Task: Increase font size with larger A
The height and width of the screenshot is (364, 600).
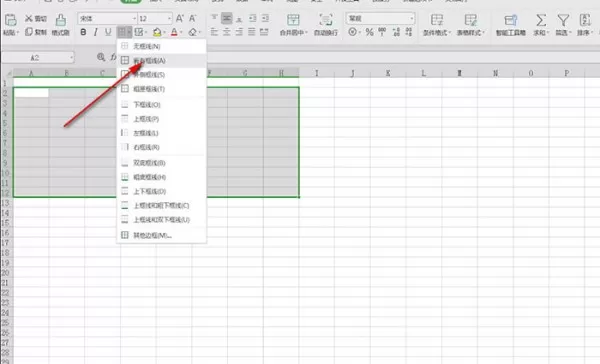Action: [179, 18]
